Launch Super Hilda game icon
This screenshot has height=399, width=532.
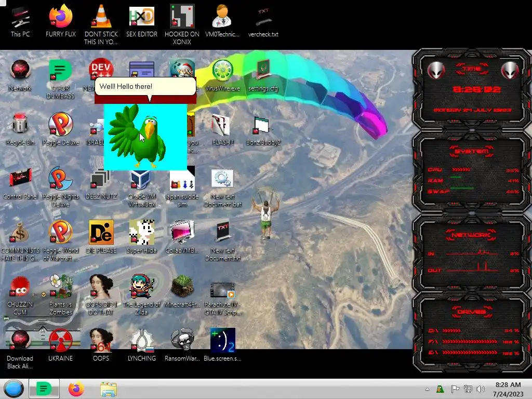pos(141,237)
